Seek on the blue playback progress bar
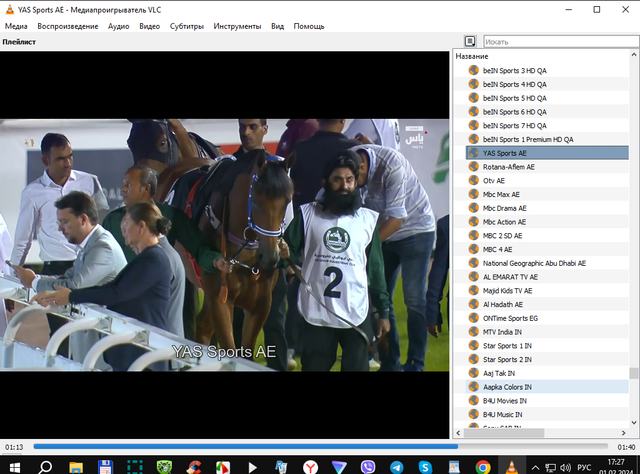 click(x=245, y=447)
